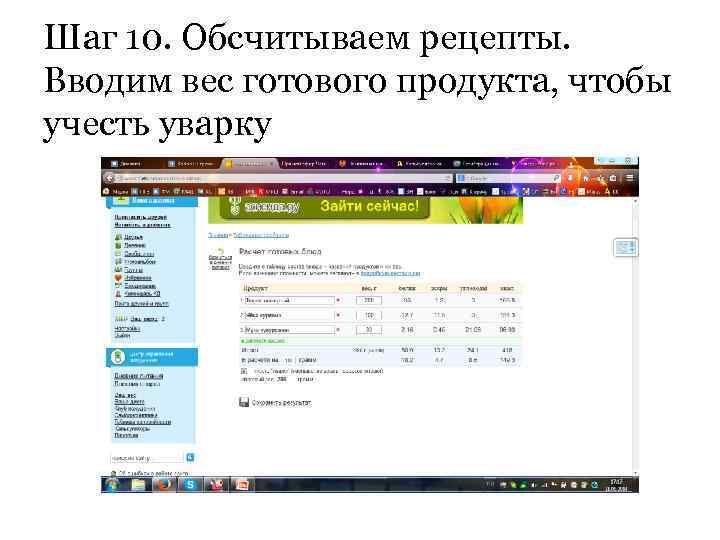
Task: Open Skype from the taskbar
Action: point(190,484)
